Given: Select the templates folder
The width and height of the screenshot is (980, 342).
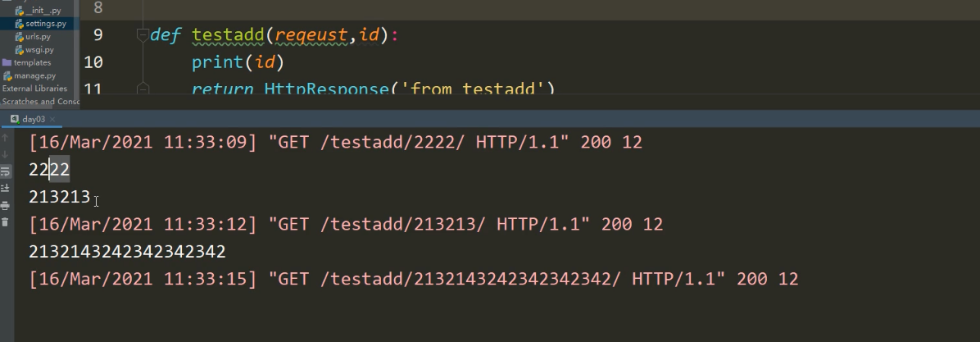Looking at the screenshot, I should 32,63.
